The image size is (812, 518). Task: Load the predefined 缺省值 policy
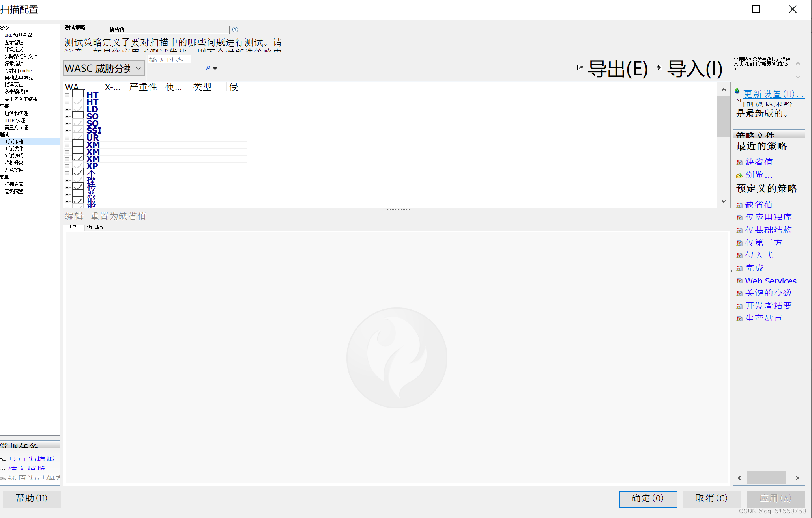tap(759, 205)
